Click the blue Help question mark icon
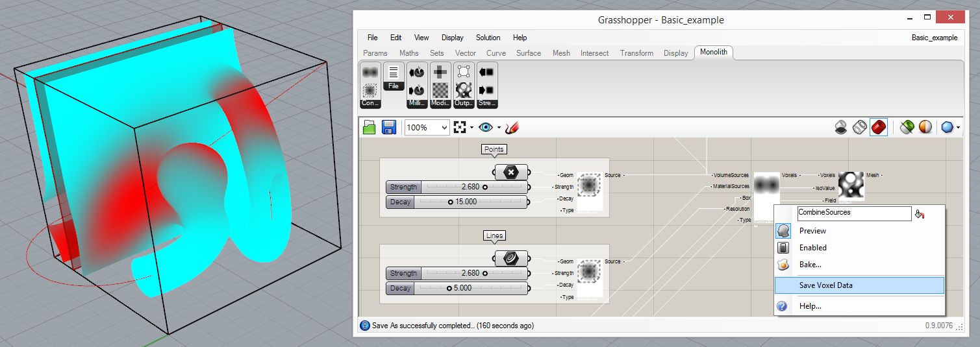This screenshot has height=347, width=980. [783, 306]
